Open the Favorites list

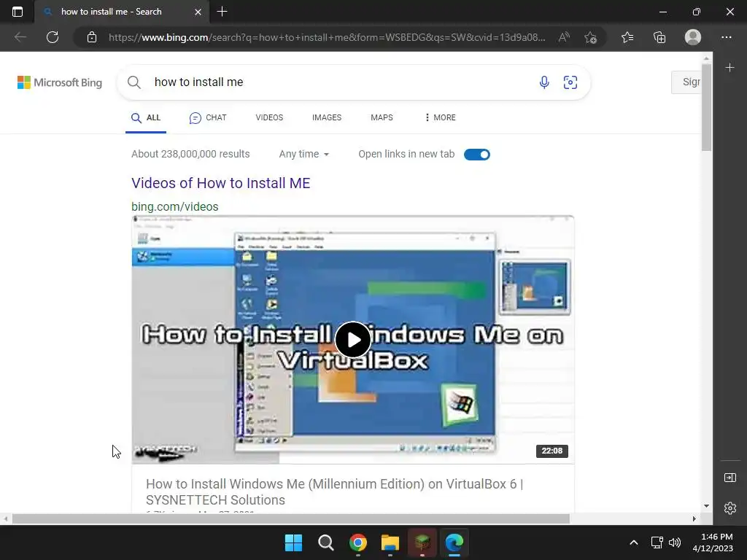pos(627,37)
